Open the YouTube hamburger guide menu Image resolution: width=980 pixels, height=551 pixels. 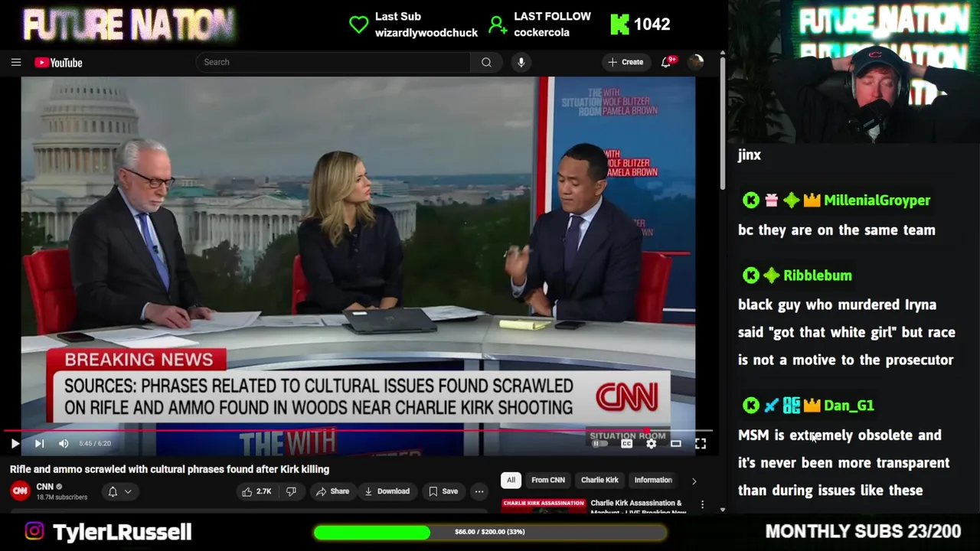(x=16, y=63)
